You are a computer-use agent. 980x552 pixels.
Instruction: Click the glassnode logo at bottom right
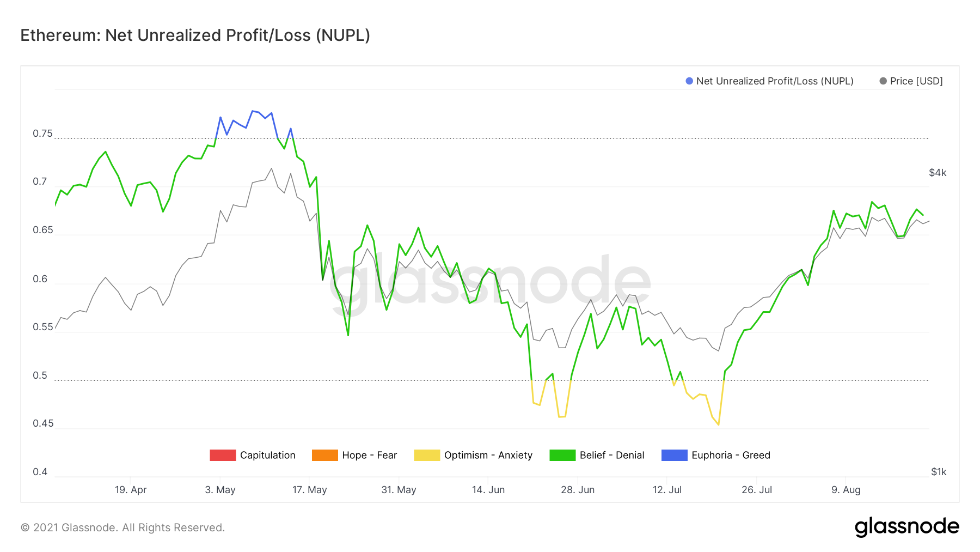coord(906,527)
